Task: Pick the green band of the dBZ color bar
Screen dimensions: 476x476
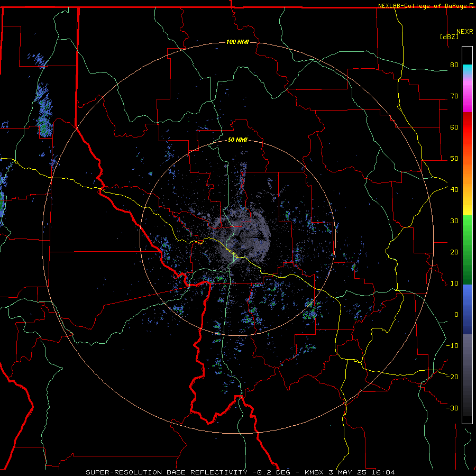Action: (x=467, y=250)
